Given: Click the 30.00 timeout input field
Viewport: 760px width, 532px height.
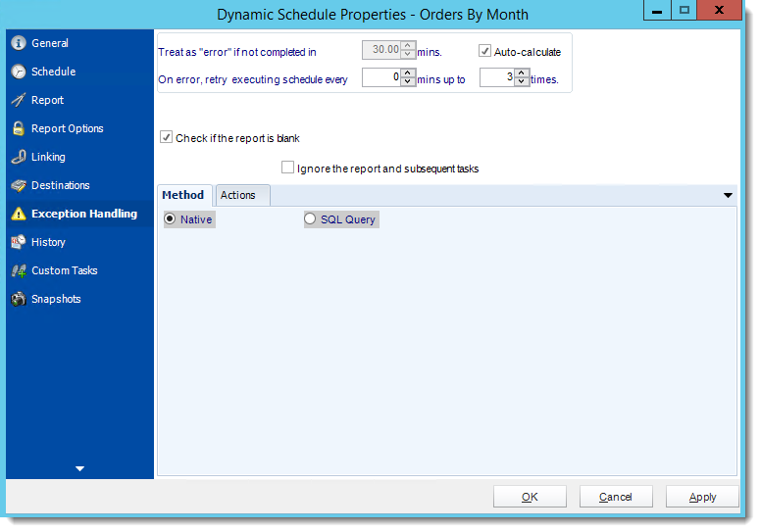Looking at the screenshot, I should (381, 50).
